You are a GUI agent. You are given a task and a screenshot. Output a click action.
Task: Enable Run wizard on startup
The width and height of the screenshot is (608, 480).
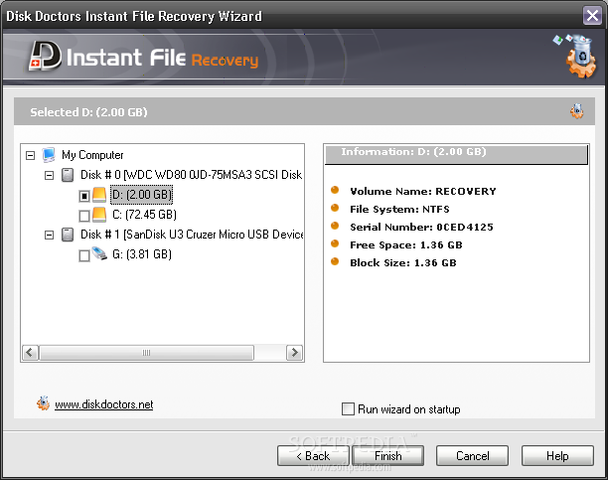tap(348, 409)
